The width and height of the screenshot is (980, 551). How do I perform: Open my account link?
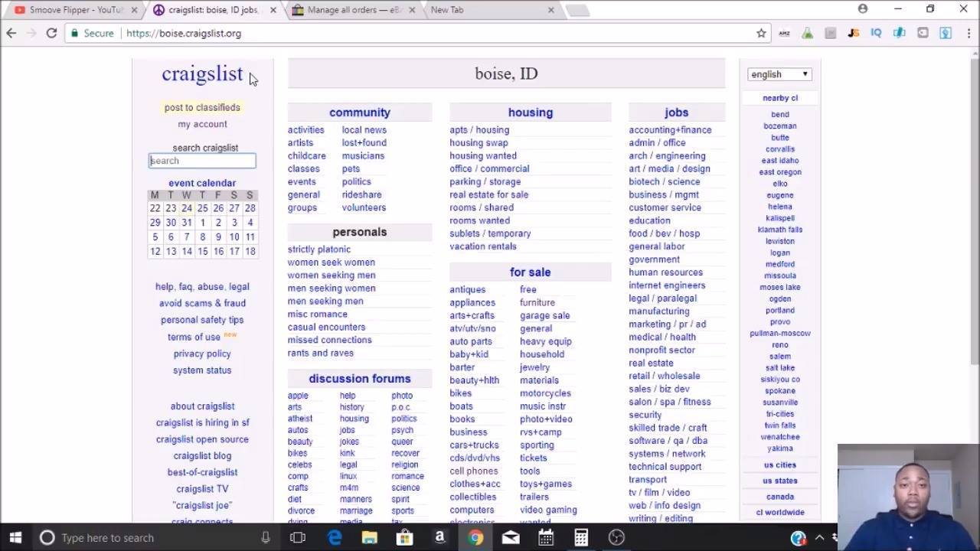pos(202,124)
